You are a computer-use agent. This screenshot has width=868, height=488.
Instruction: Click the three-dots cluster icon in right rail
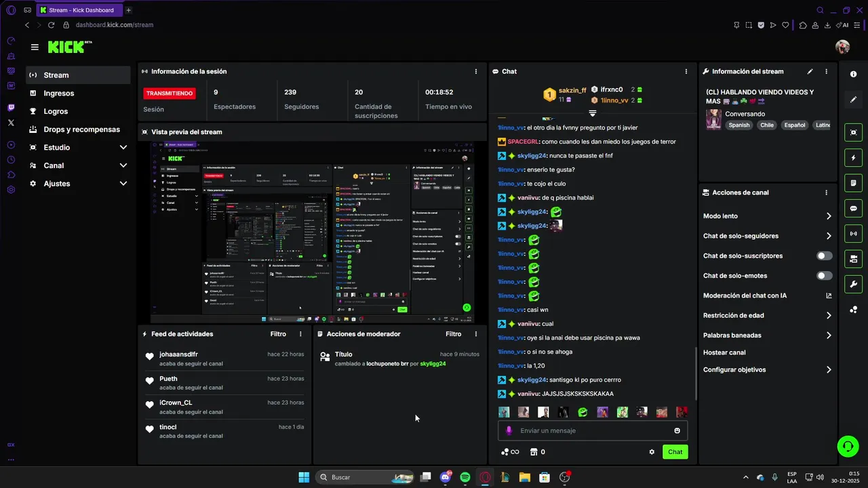tap(854, 310)
